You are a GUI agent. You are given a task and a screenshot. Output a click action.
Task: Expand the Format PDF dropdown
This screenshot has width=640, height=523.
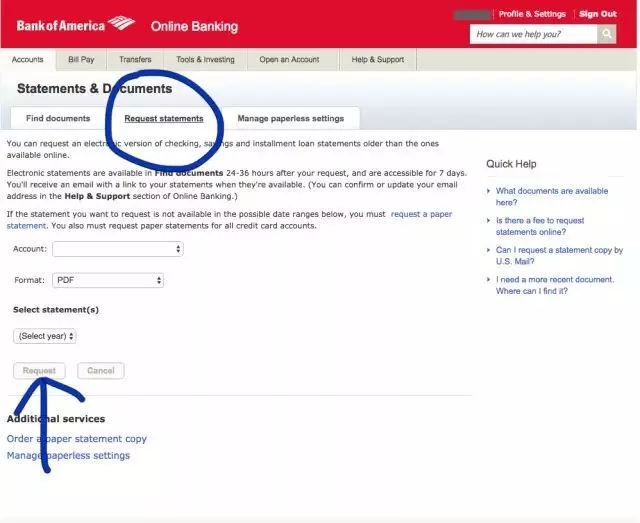coord(108,281)
